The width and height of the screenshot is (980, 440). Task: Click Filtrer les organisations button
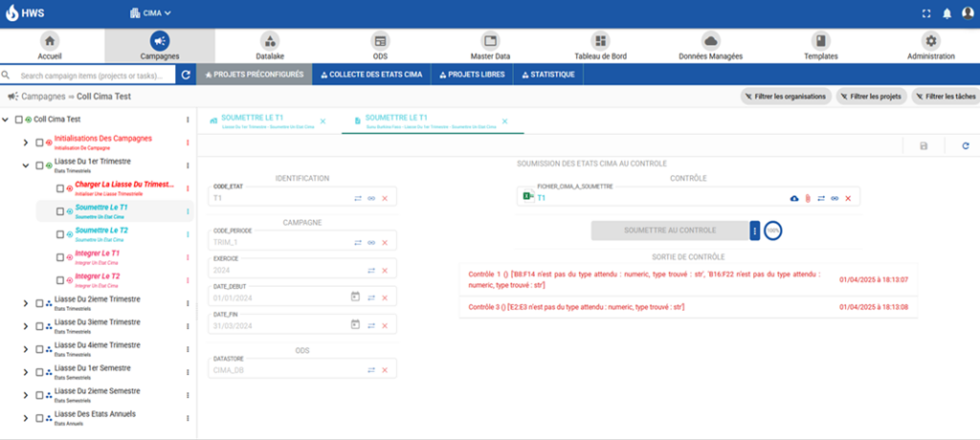tap(785, 97)
